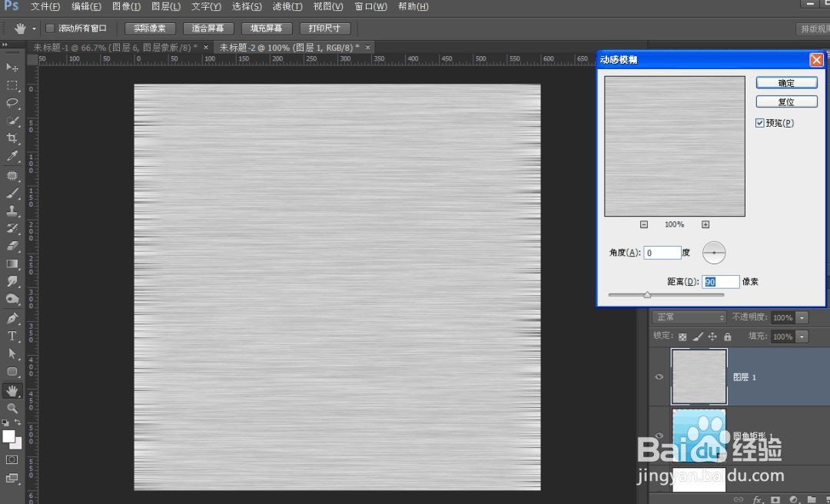
Task: Toggle 滚动所有窗口 checkbox
Action: click(50, 28)
